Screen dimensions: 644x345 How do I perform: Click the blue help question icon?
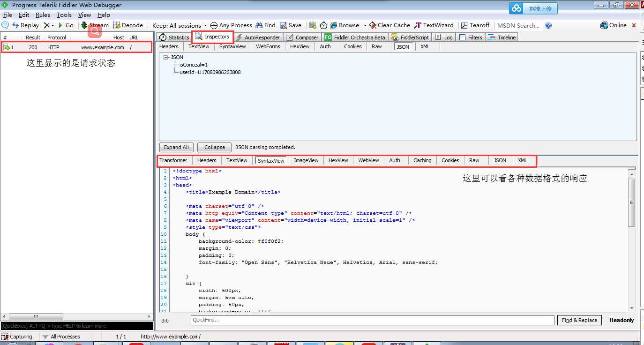pyautogui.click(x=548, y=25)
